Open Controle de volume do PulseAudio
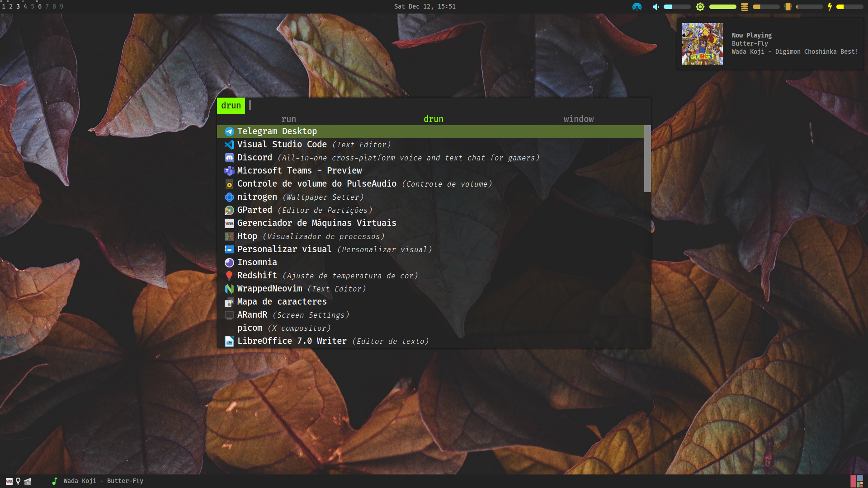The width and height of the screenshot is (868, 488). click(430, 184)
